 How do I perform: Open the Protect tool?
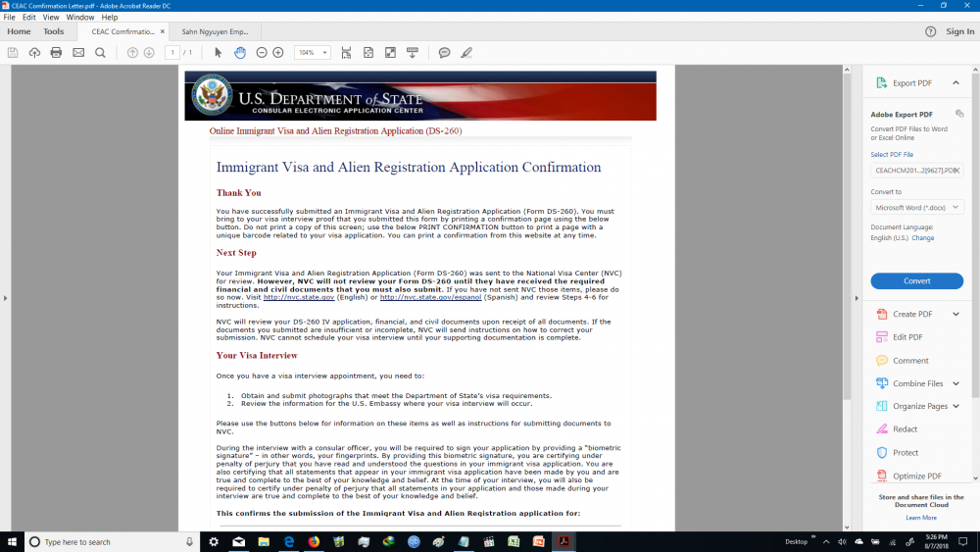tap(906, 453)
